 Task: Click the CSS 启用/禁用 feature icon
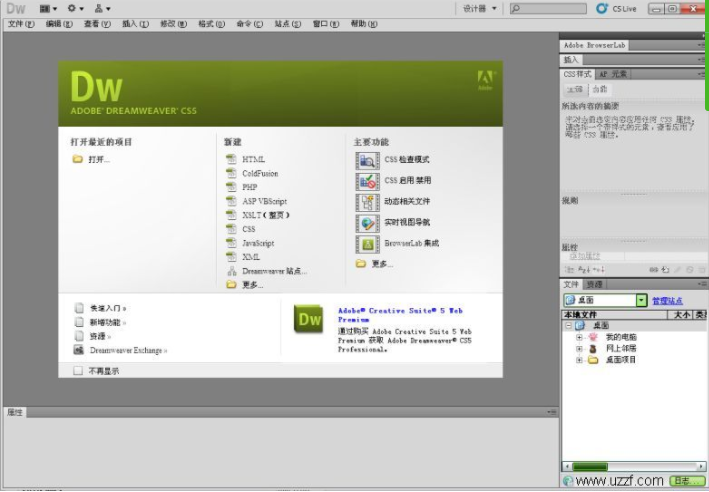point(367,181)
